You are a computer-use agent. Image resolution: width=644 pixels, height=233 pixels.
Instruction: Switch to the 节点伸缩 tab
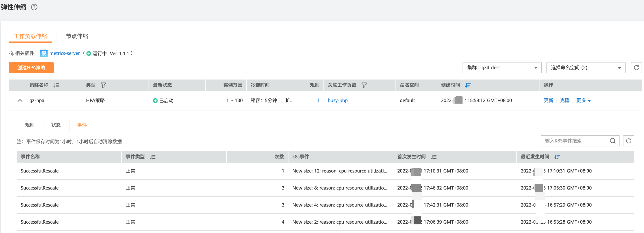click(x=77, y=36)
